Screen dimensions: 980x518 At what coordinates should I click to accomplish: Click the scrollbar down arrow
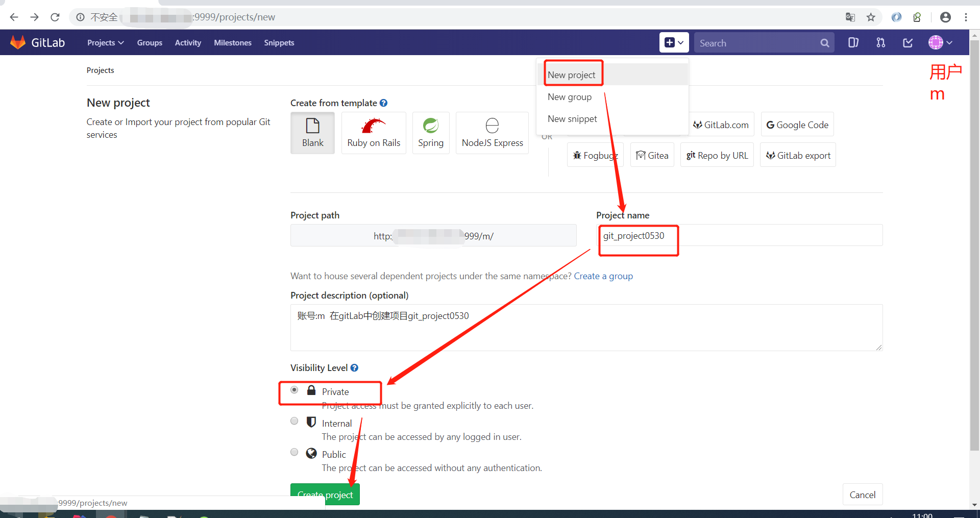974,504
